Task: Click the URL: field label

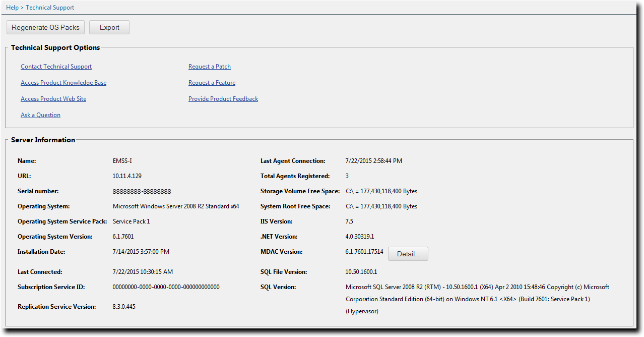Action: (x=24, y=176)
